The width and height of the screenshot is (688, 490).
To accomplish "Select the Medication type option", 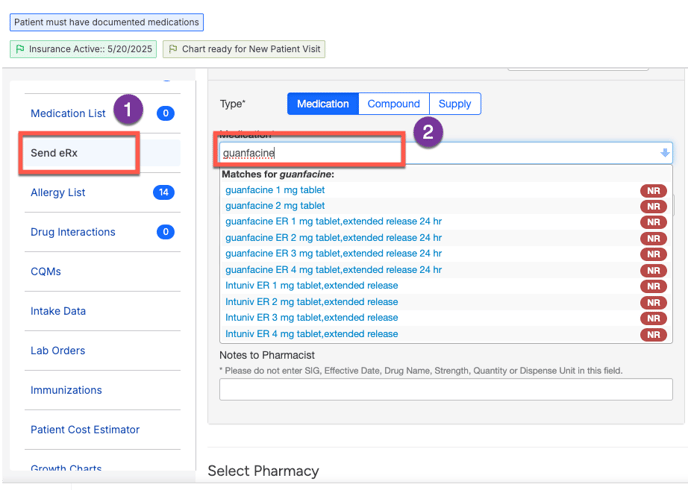I will coord(323,104).
